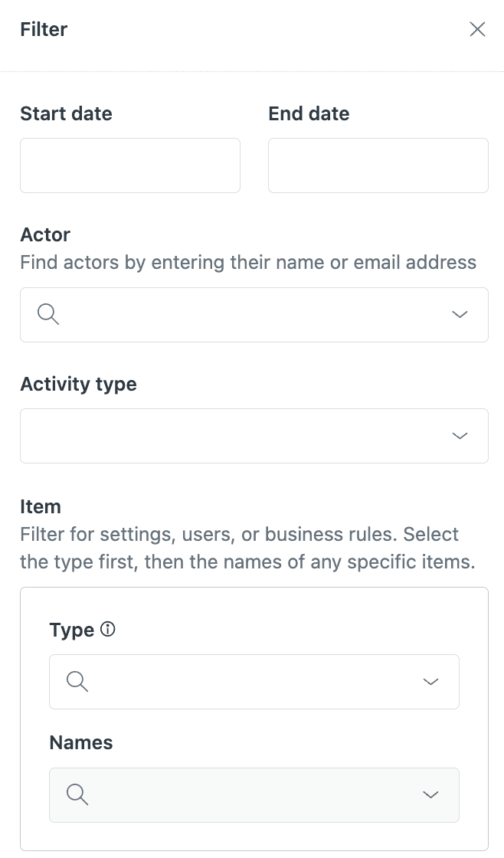Screen dimensions: 504x858
Task: Click the chevron icon on the Type selector
Action: pyautogui.click(x=430, y=681)
